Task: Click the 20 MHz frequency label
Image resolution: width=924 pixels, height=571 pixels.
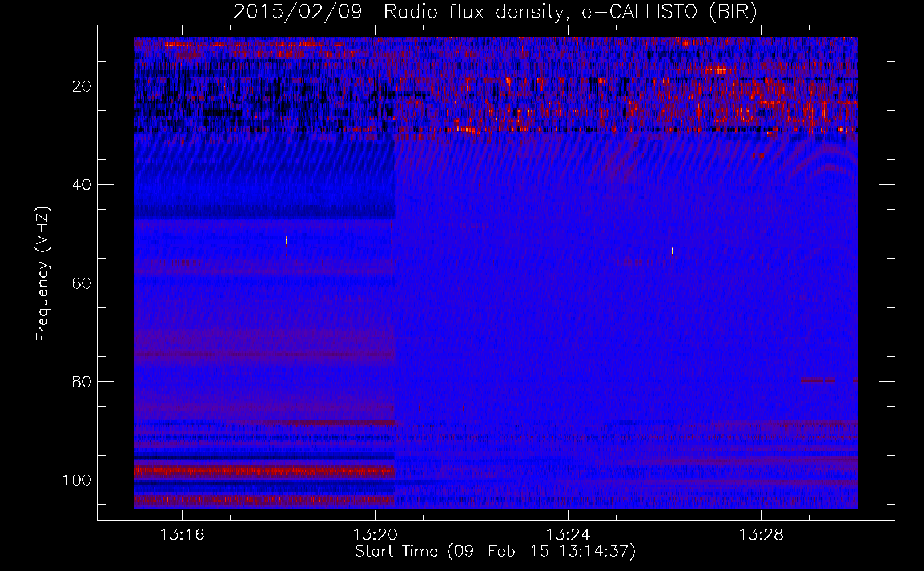Action: coord(82,86)
